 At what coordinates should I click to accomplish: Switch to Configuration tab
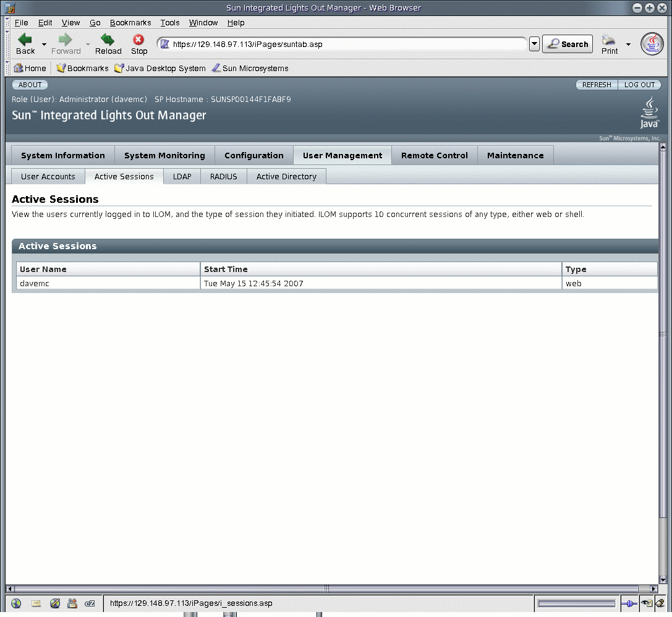coord(253,156)
